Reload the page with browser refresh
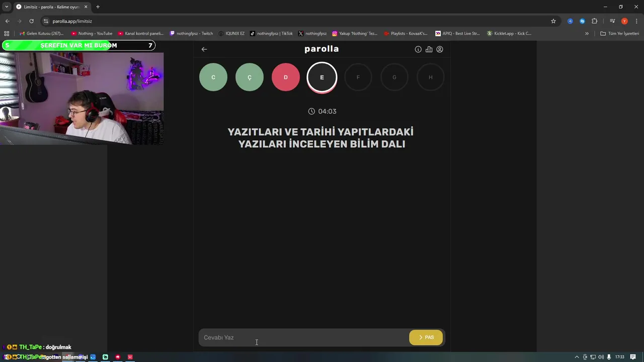 point(31,21)
